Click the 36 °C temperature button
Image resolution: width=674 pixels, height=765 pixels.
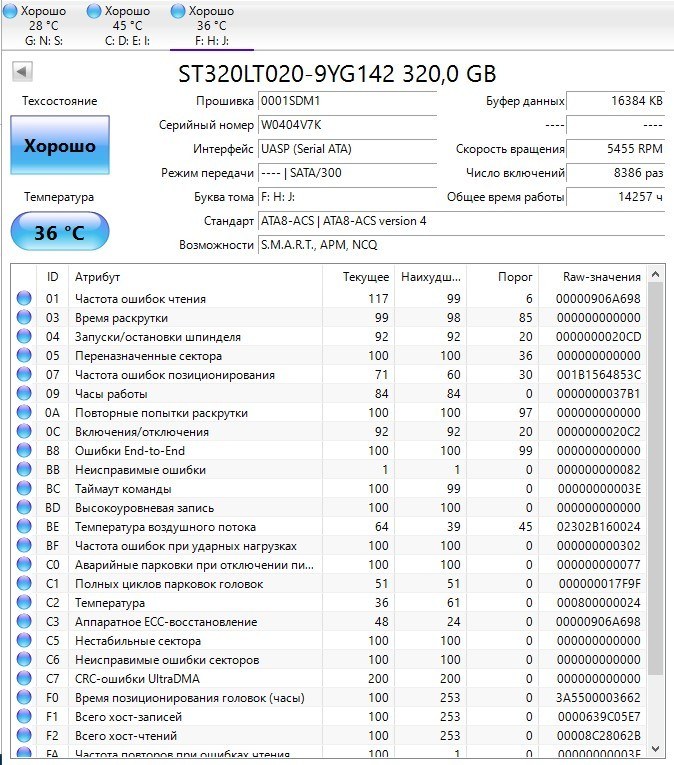tap(60, 232)
